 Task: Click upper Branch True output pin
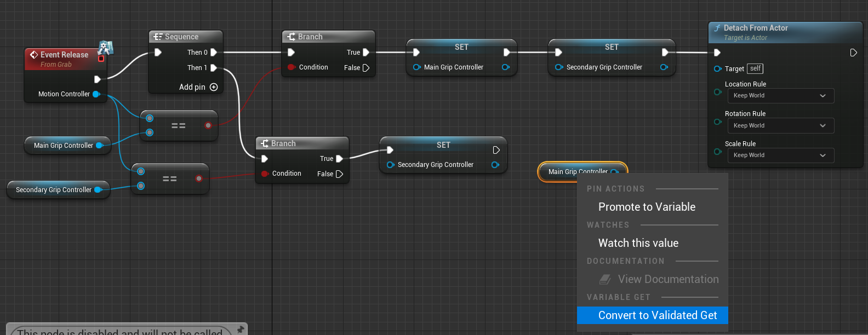click(366, 53)
